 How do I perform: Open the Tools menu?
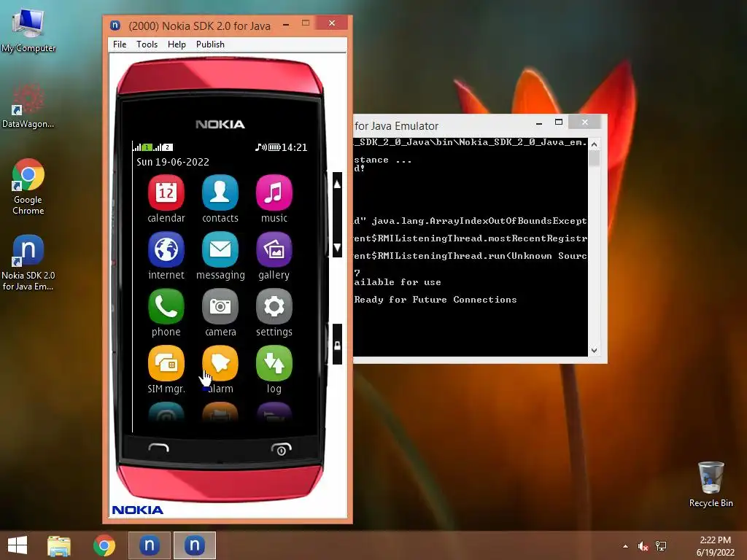pyautogui.click(x=147, y=44)
